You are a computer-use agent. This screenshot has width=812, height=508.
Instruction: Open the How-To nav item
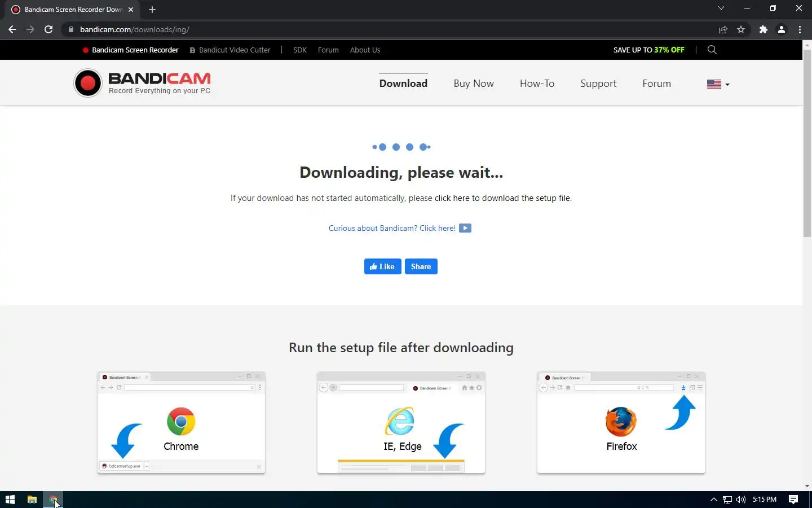tap(537, 84)
